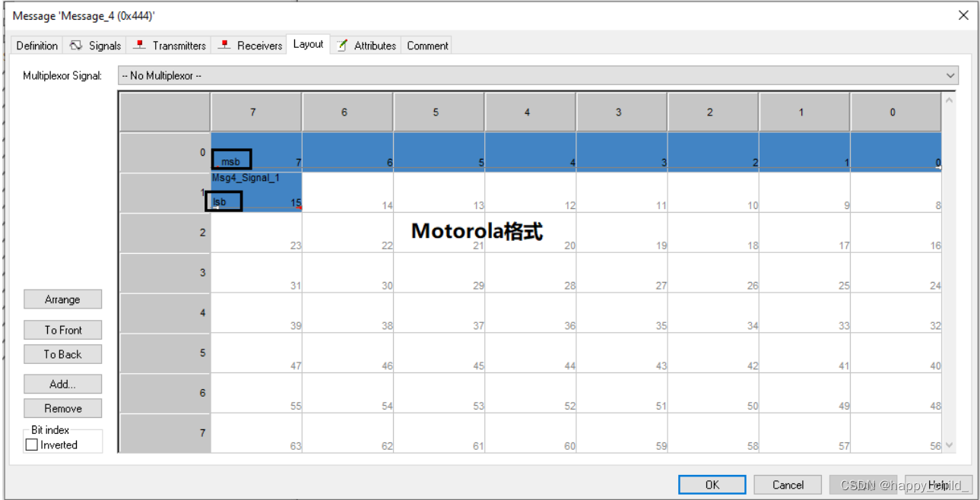
Task: Confirm with the OK button
Action: (x=712, y=485)
